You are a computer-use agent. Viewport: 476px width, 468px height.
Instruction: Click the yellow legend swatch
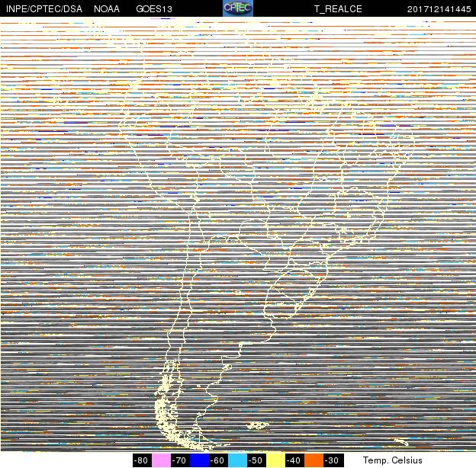(x=275, y=460)
